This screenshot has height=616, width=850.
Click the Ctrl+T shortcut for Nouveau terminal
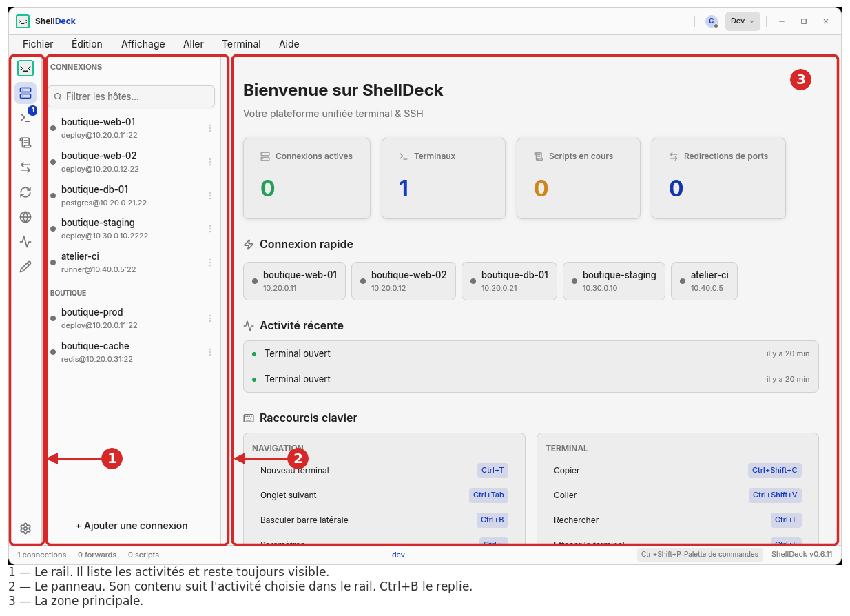[x=493, y=470]
